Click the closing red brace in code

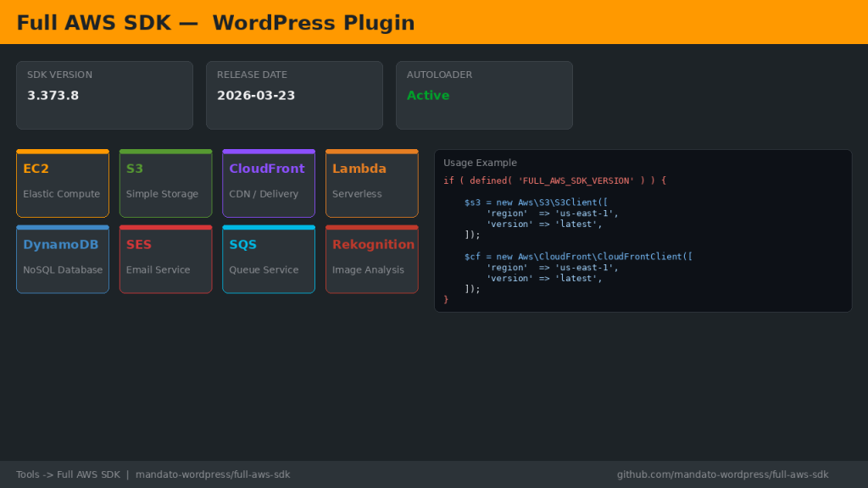[446, 300]
